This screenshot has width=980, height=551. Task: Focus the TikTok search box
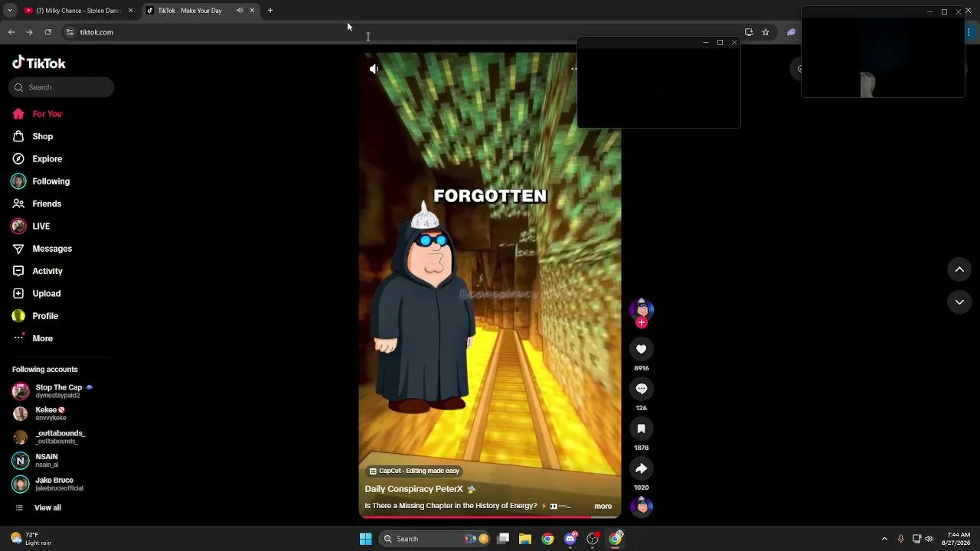point(62,87)
